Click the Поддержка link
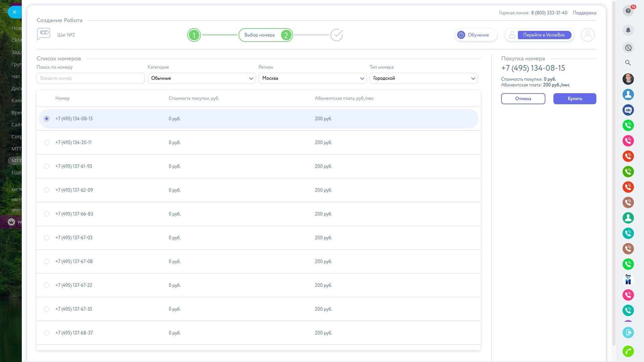This screenshot has height=362, width=644. point(584,13)
